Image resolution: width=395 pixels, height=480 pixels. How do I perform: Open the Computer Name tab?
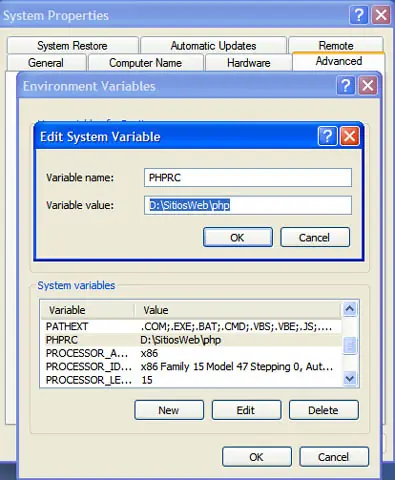(x=145, y=63)
